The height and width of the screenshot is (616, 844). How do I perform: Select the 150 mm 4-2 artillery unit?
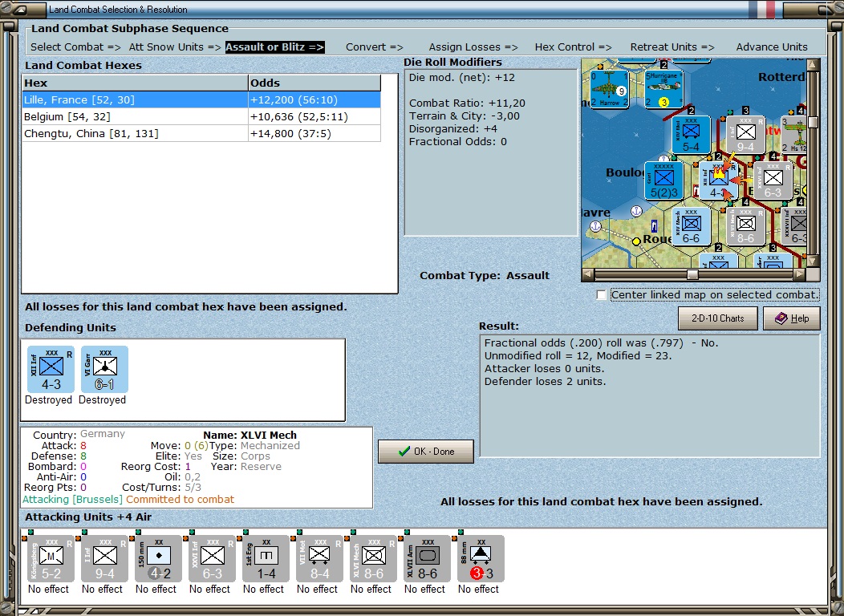tap(158, 558)
